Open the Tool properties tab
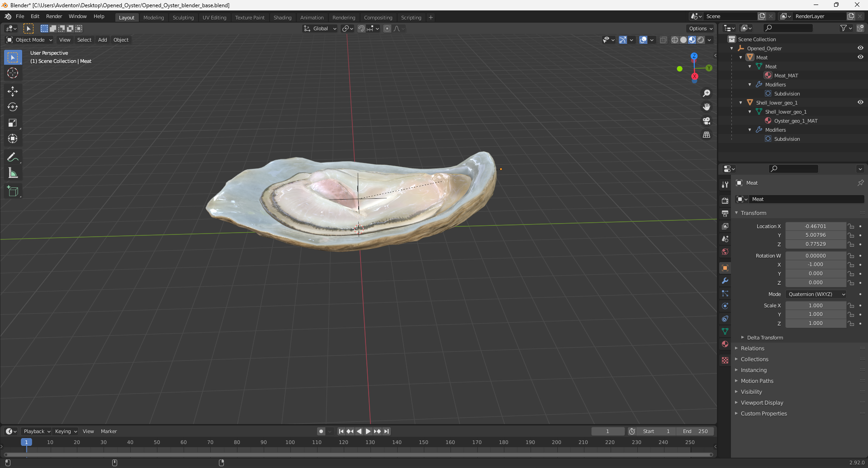The image size is (868, 468). coord(725,185)
